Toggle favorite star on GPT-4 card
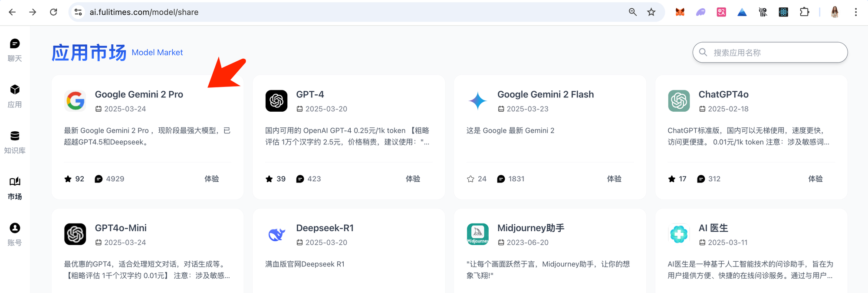 coord(269,179)
